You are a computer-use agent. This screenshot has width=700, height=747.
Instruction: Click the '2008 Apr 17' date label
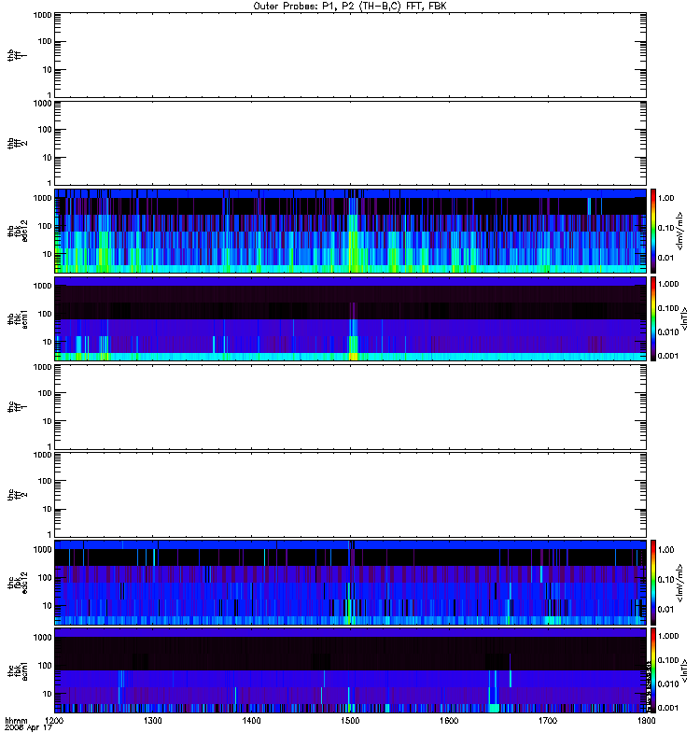click(x=28, y=728)
